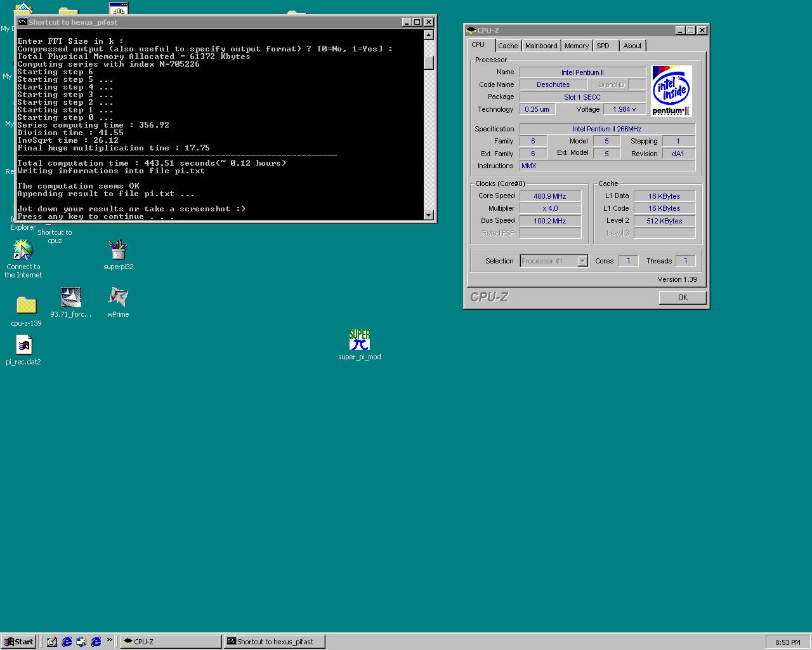Viewport: 812px width, 650px height.
Task: Launch first Internet Explorer quick launch icon
Action: 67,642
